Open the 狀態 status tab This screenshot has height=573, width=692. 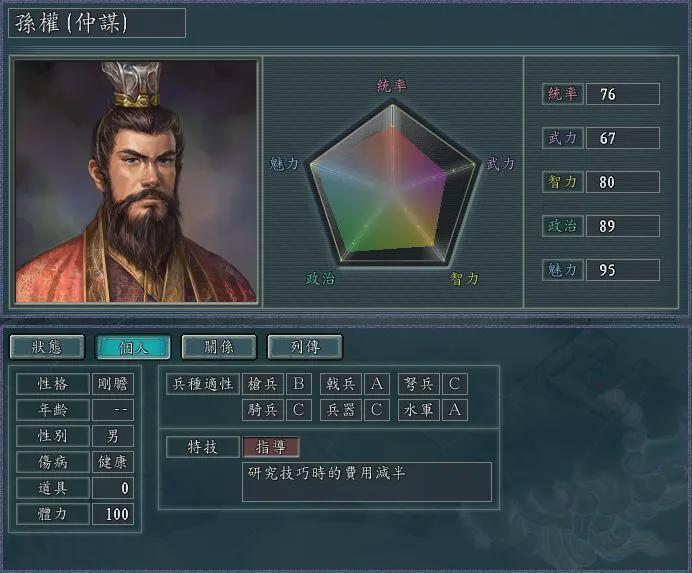47,347
